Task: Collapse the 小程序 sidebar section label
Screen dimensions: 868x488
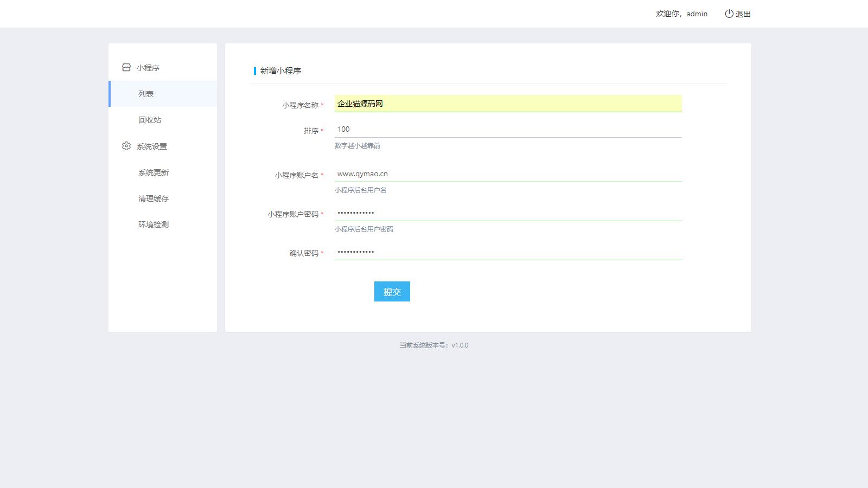Action: 148,68
